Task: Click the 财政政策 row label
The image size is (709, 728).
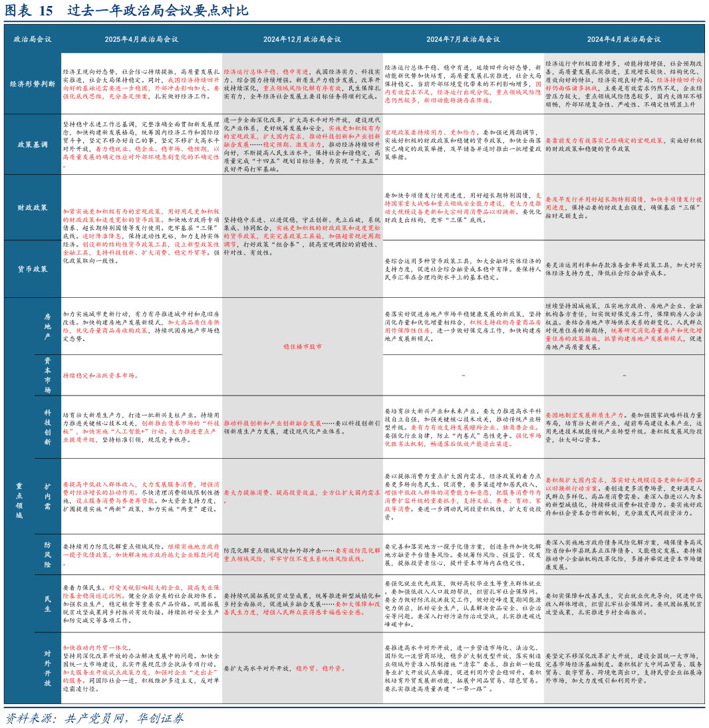Action: tap(33, 207)
